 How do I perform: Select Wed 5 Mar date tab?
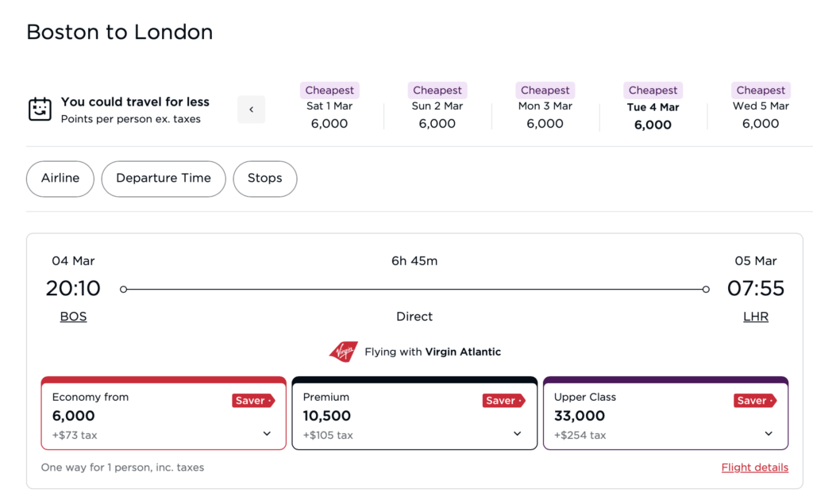(x=761, y=107)
